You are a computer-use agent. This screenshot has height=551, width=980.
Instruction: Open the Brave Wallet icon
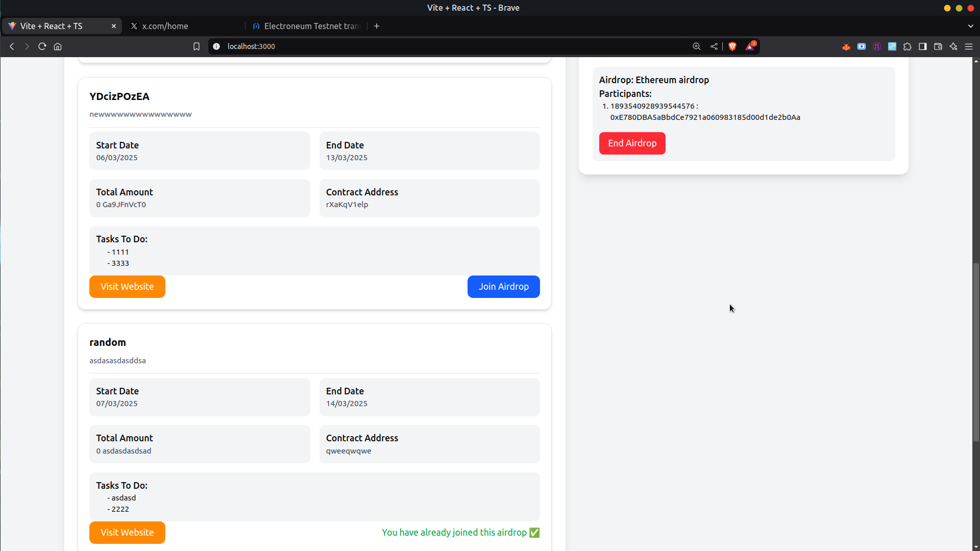tap(938, 46)
